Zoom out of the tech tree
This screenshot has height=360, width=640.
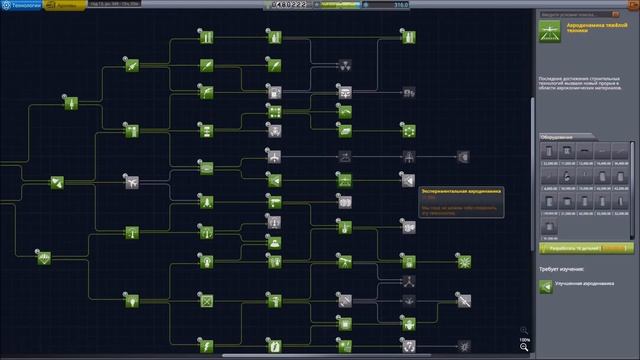[524, 347]
